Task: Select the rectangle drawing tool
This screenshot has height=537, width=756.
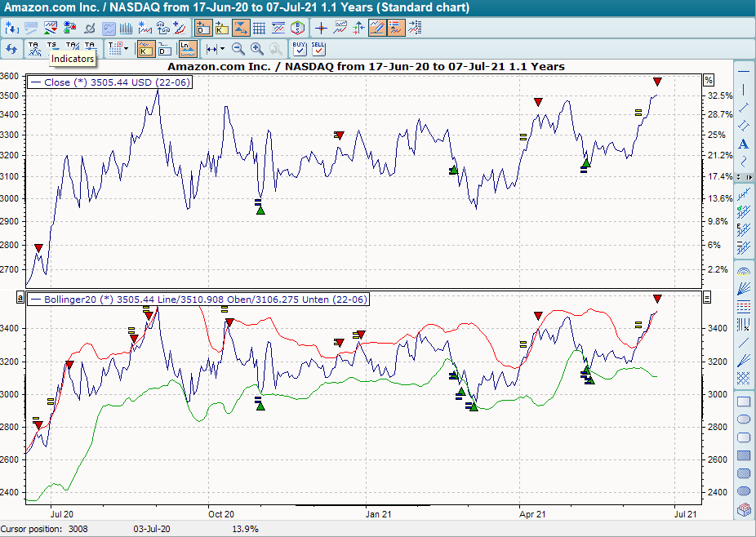Action: coord(745,402)
